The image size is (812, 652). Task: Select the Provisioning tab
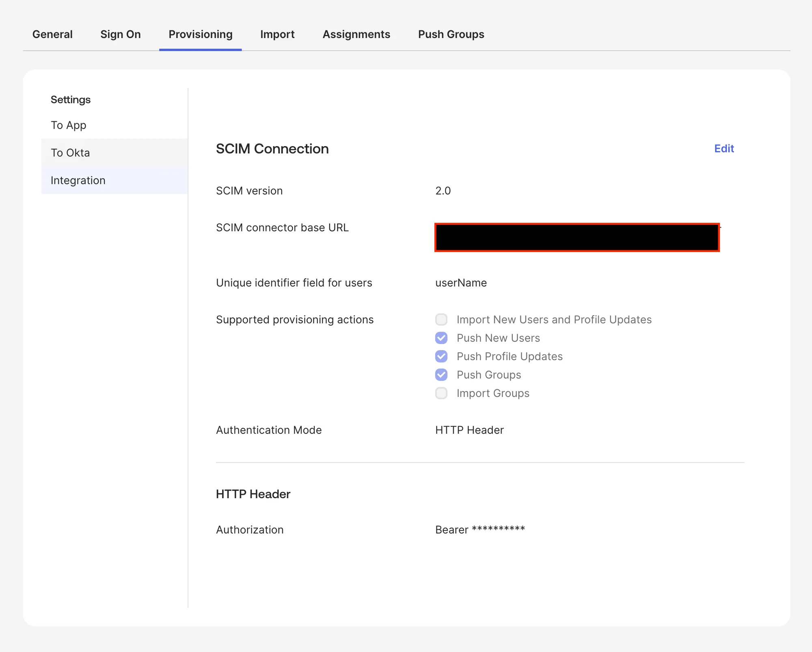point(200,34)
